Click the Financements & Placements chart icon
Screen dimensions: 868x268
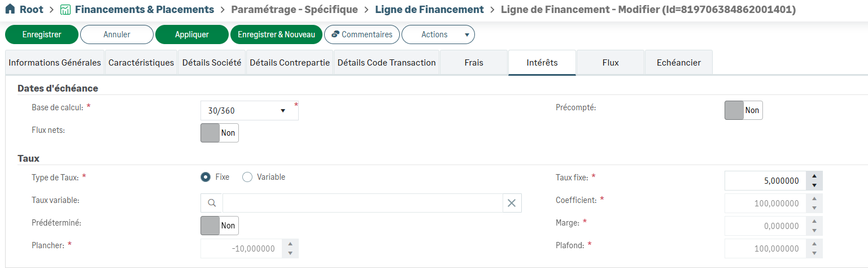pyautogui.click(x=66, y=10)
